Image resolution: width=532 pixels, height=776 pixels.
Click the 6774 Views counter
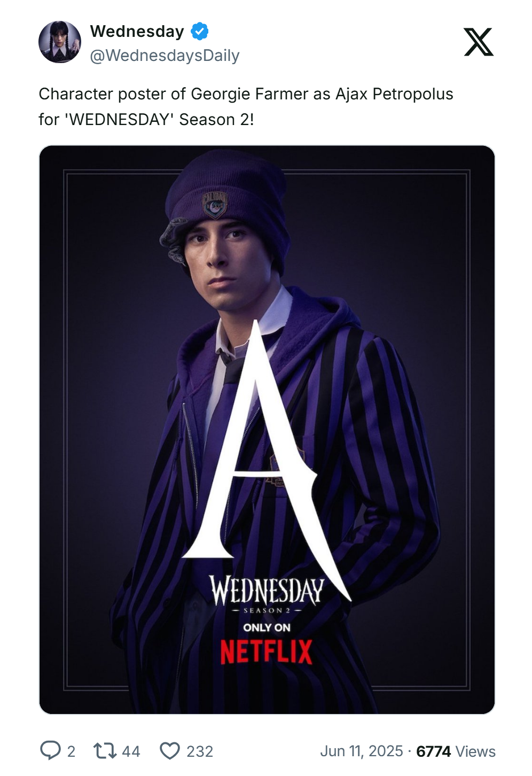click(x=456, y=751)
